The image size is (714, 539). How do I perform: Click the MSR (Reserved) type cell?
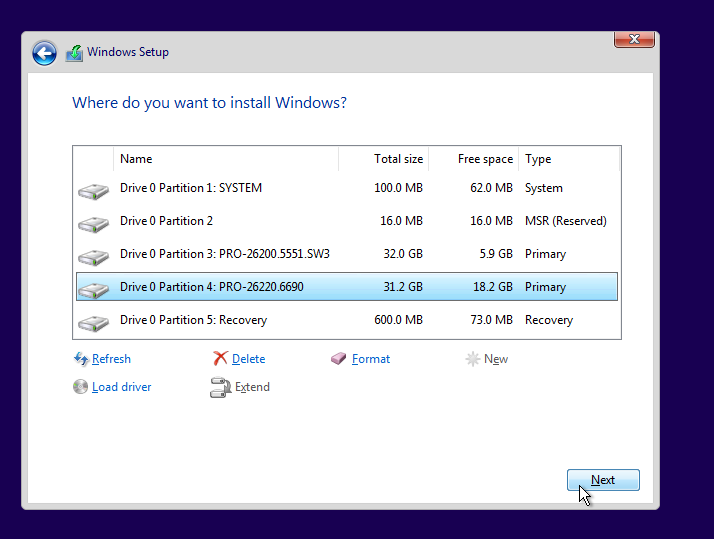point(566,221)
